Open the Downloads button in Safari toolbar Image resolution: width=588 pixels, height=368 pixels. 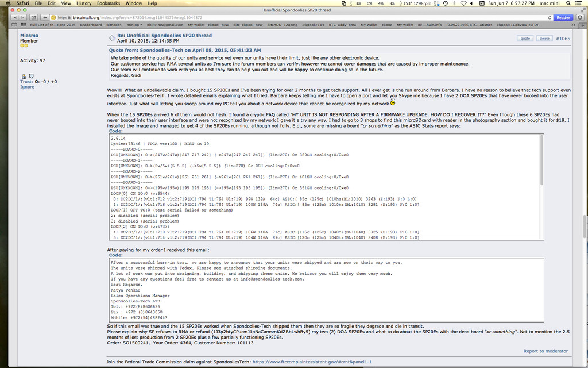pos(580,18)
